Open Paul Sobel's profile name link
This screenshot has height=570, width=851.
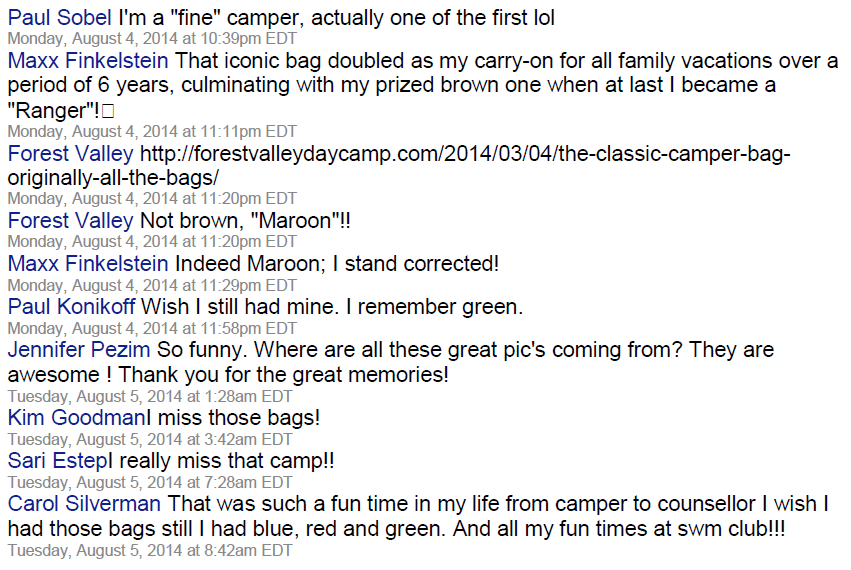point(60,18)
